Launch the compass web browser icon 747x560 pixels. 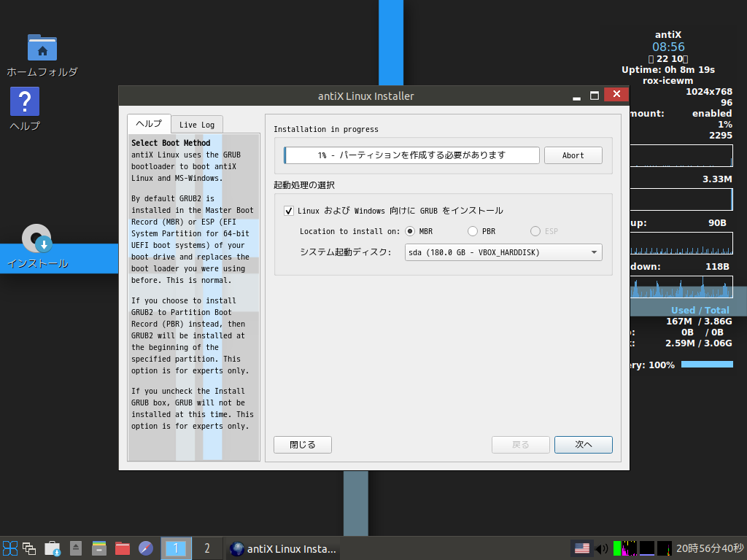pos(146,548)
